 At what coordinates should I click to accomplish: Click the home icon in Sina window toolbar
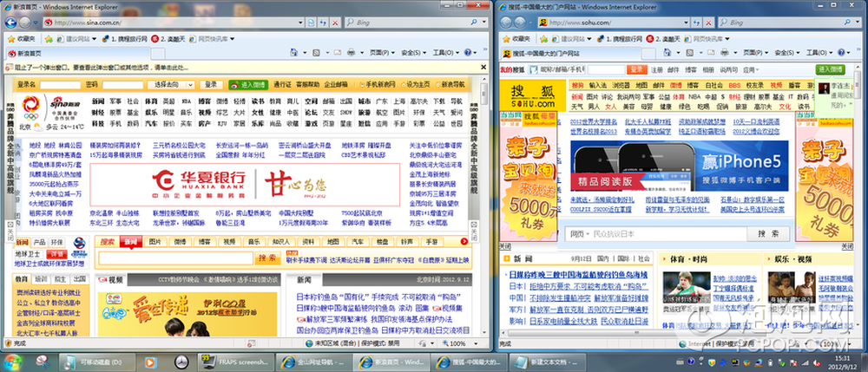click(x=295, y=53)
